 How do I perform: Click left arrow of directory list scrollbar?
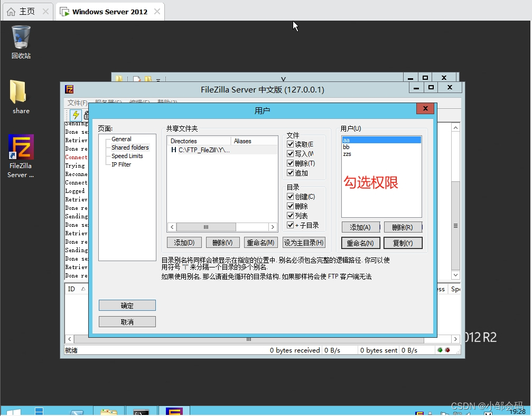[x=172, y=227]
